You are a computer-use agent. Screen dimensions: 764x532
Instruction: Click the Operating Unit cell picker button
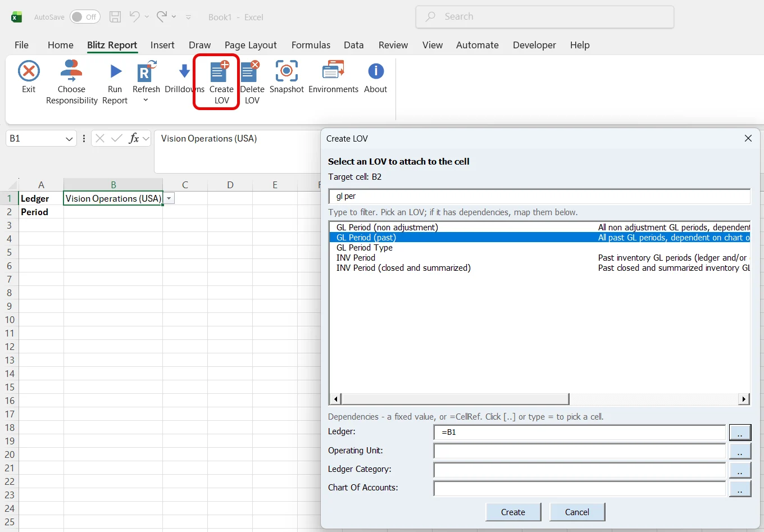tap(740, 451)
